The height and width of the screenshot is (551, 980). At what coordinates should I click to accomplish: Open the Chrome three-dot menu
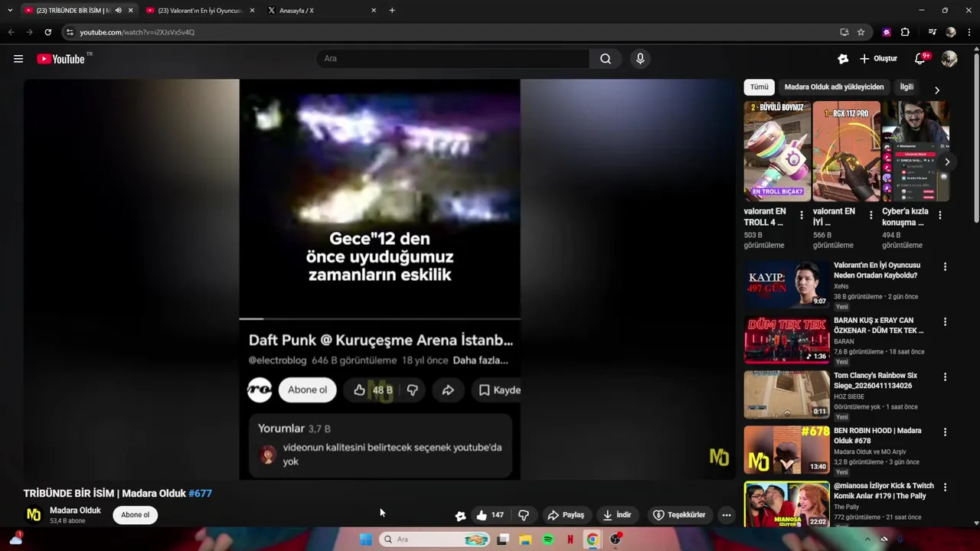tap(969, 32)
